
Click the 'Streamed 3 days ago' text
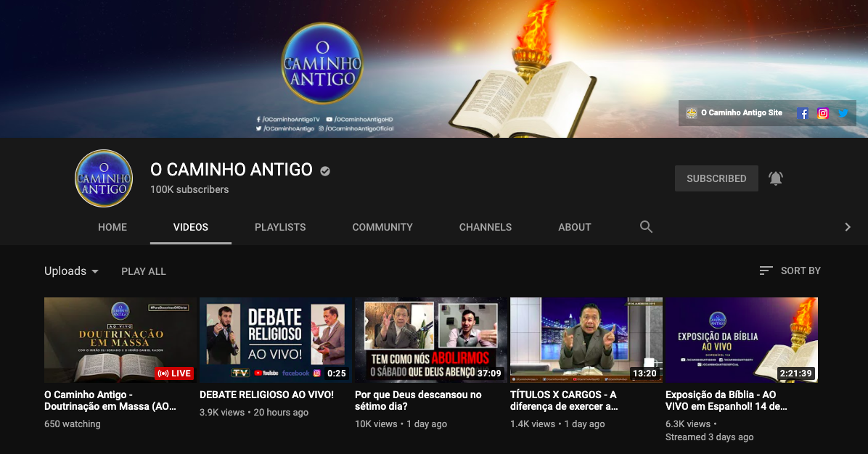[x=710, y=437]
